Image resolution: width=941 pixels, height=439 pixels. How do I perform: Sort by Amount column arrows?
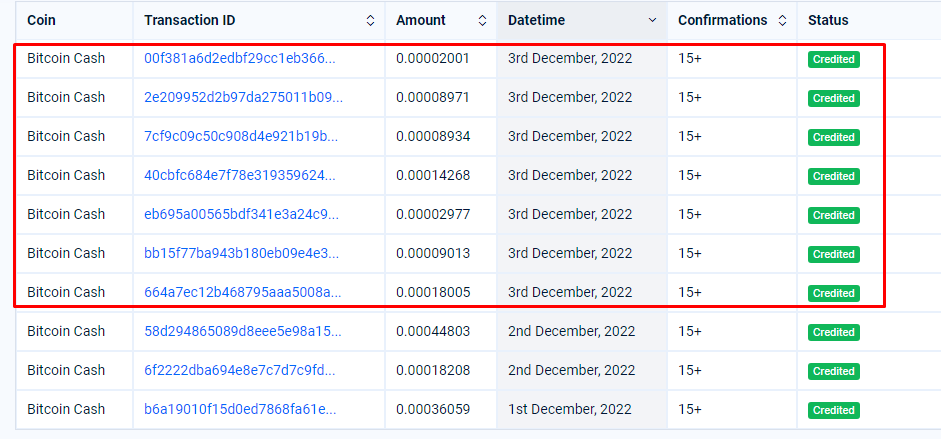(482, 20)
